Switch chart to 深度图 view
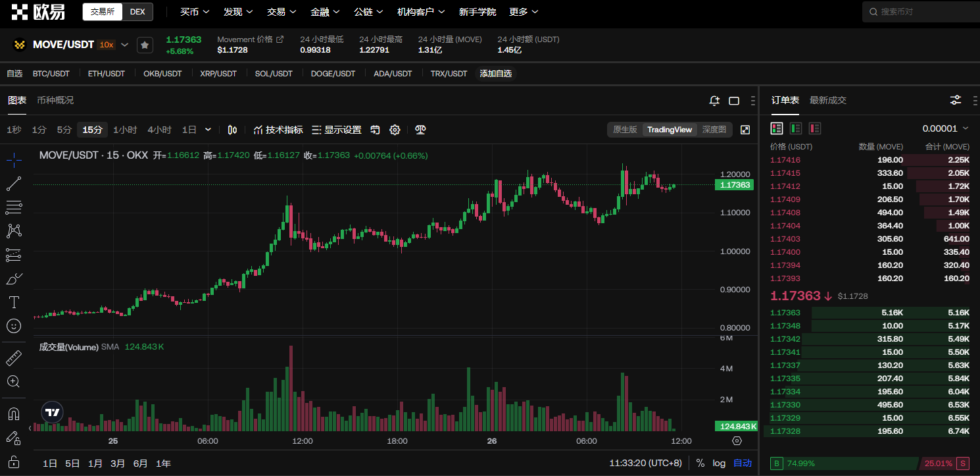The width and height of the screenshot is (980, 476). tap(714, 130)
